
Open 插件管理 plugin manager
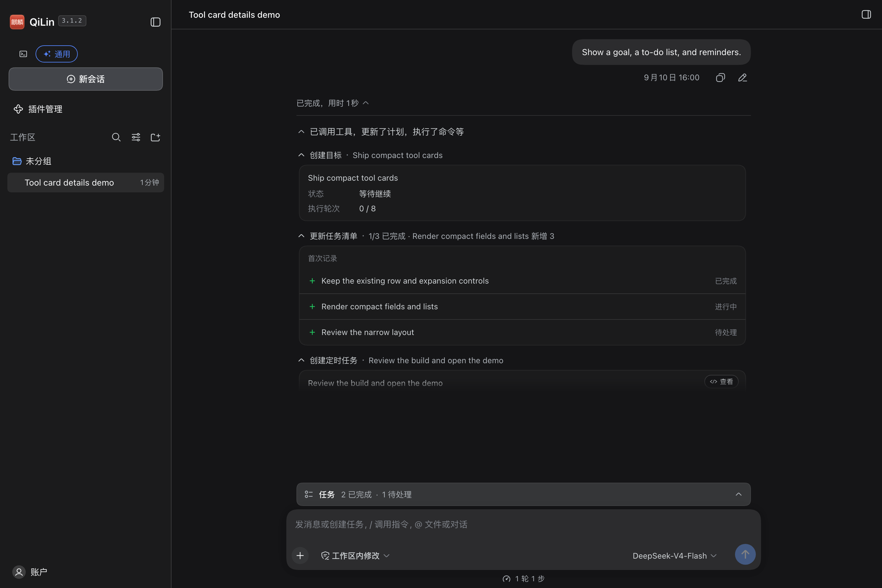(38, 109)
